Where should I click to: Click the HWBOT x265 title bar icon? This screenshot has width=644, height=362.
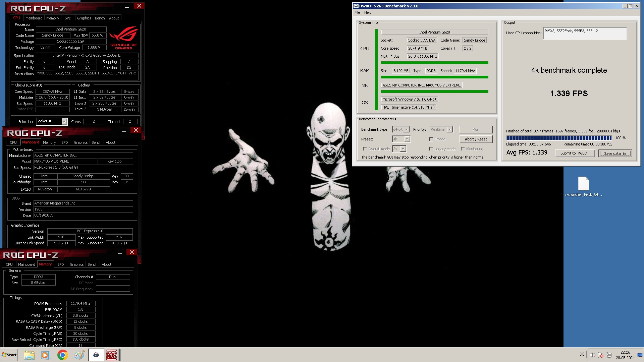(356, 6)
